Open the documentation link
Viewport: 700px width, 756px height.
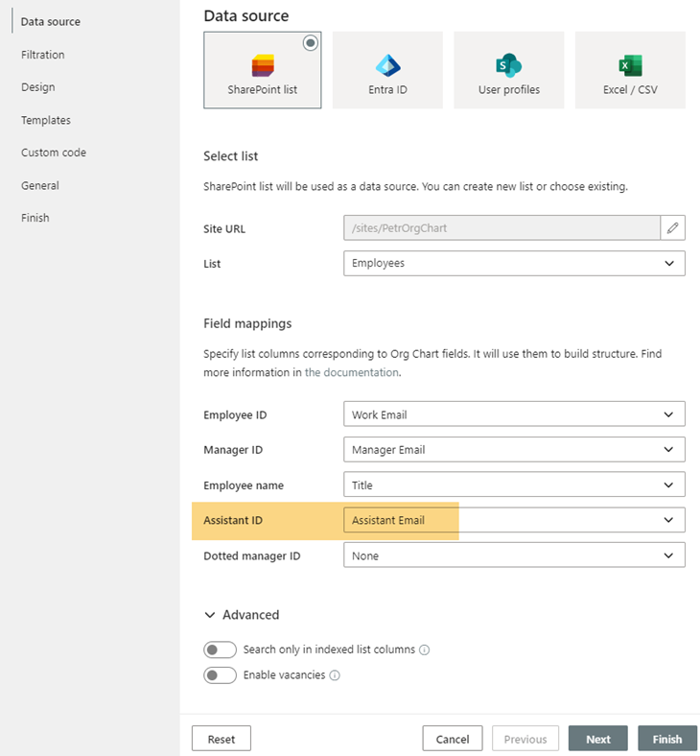(352, 372)
